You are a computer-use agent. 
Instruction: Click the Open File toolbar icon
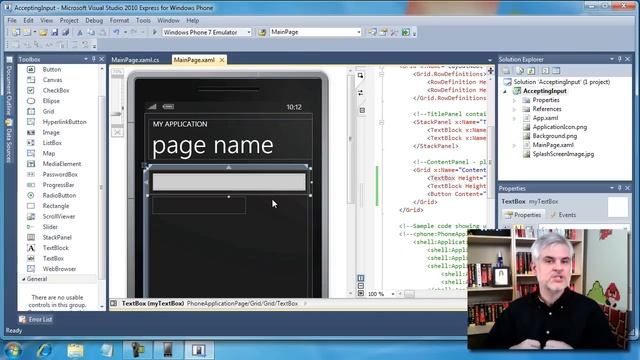pyautogui.click(x=43, y=32)
